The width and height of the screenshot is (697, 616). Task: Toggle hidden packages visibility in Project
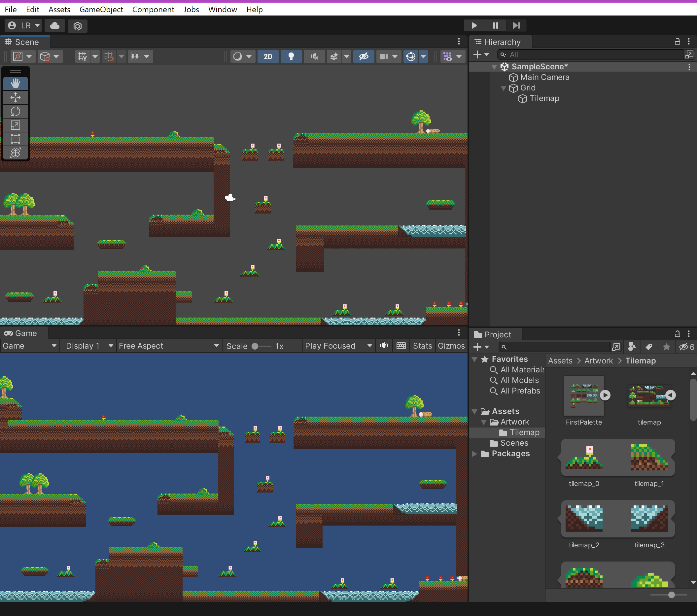686,347
